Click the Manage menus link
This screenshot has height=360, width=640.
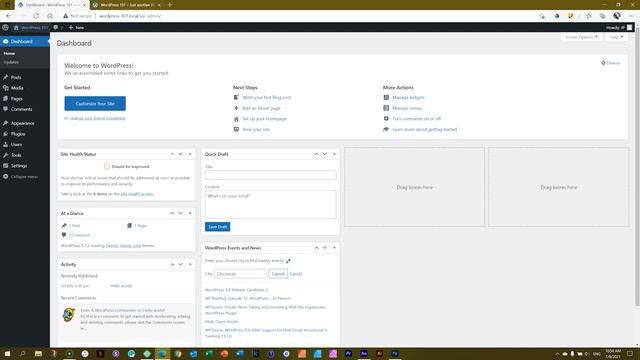[x=407, y=108]
